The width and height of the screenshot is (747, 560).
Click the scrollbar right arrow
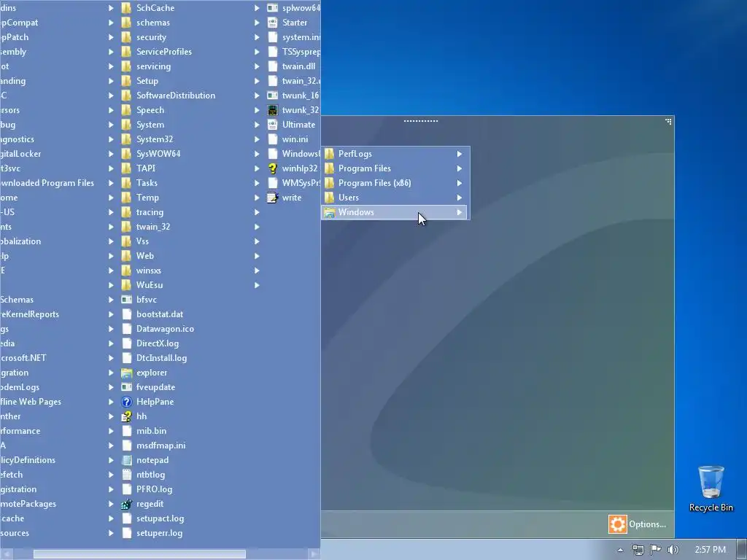pos(313,554)
